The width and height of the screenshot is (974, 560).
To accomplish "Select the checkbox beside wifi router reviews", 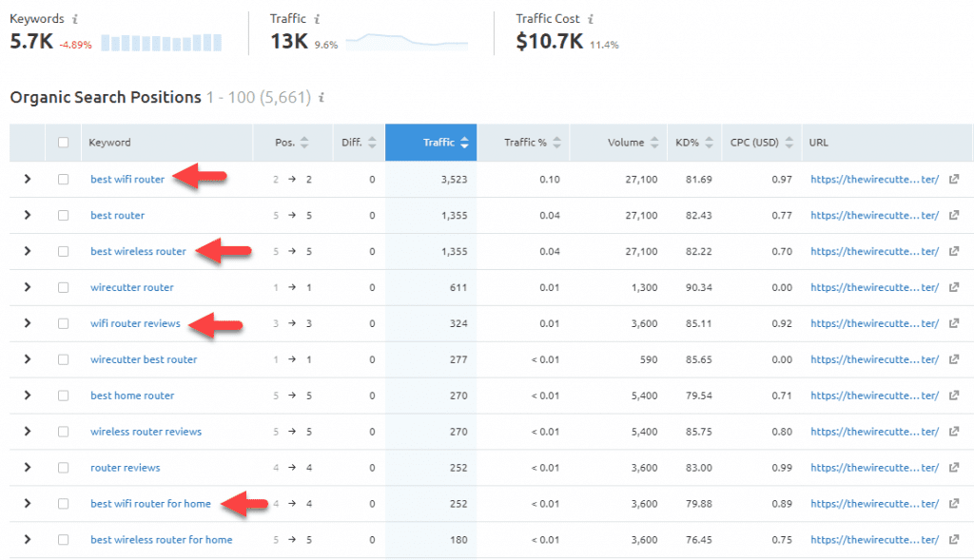I will 63,323.
